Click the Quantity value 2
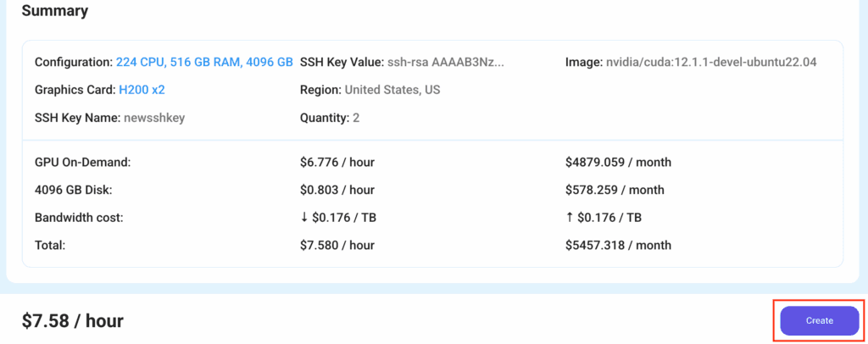The width and height of the screenshot is (868, 344). click(356, 118)
